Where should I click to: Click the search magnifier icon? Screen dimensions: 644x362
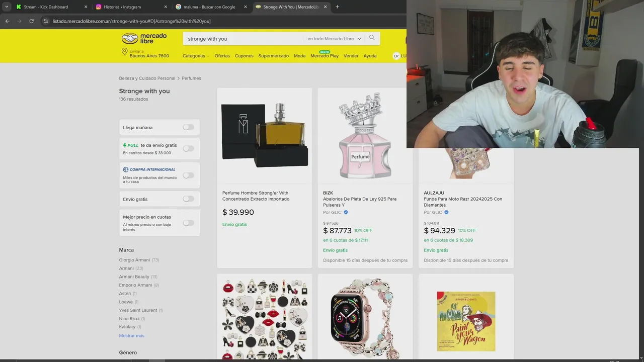[372, 38]
